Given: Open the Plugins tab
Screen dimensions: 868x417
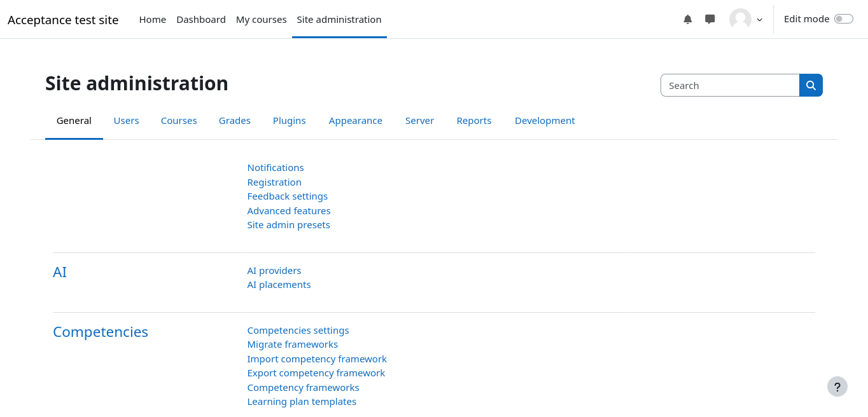Looking at the screenshot, I should tap(289, 121).
